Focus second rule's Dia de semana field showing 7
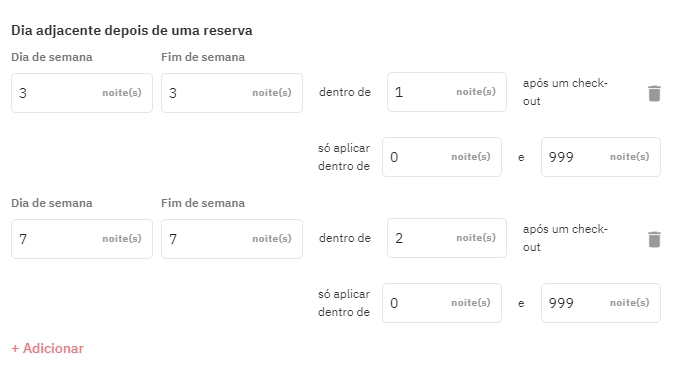 tap(82, 239)
